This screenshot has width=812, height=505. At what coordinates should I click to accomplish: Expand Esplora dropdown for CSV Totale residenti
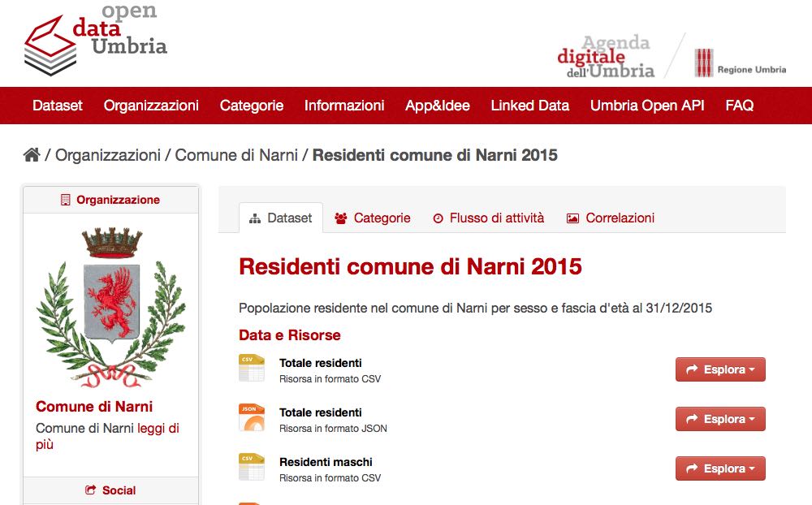click(x=720, y=369)
